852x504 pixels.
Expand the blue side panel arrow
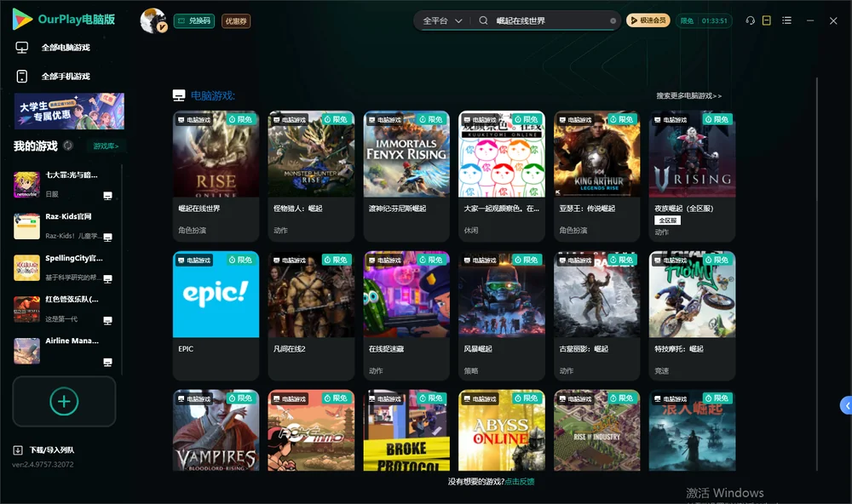(x=846, y=406)
